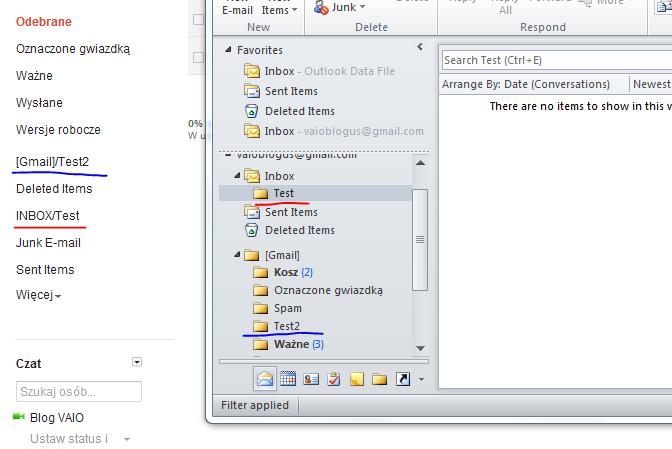The image size is (672, 449).
Task: Open the [Gmail]/Test2 label link
Action: tap(52, 162)
